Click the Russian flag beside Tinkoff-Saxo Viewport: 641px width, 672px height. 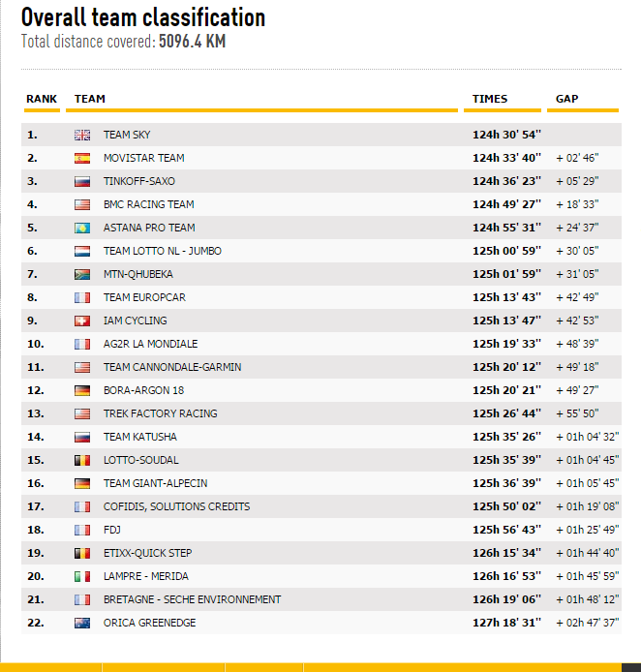82,181
